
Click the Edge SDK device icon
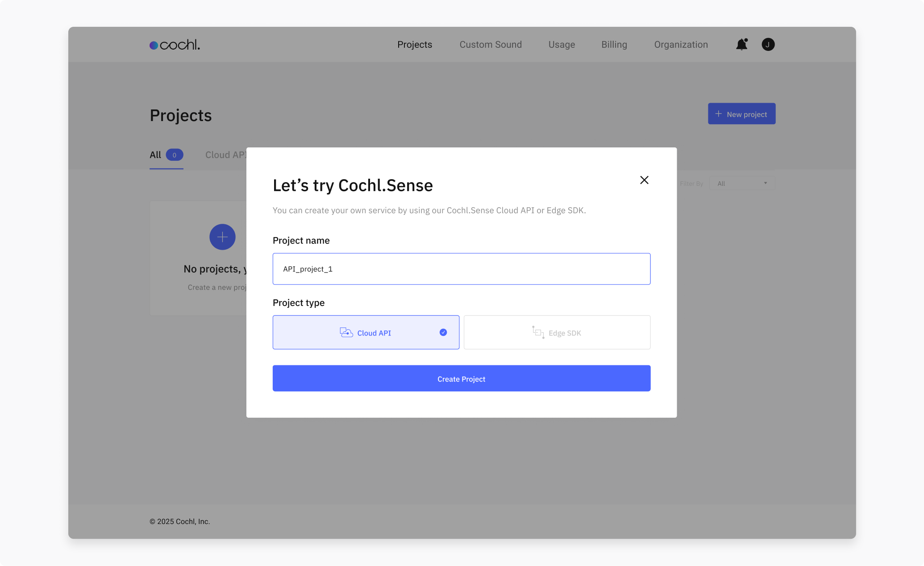click(538, 332)
